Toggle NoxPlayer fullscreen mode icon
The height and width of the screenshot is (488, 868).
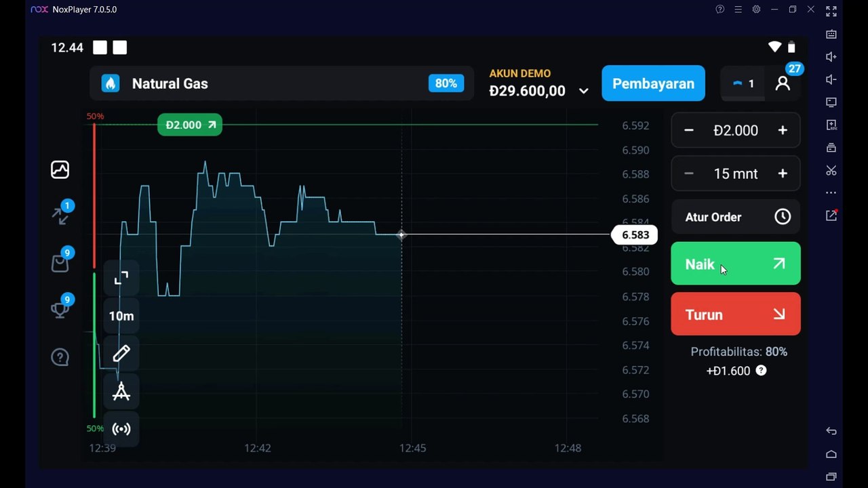(x=831, y=11)
